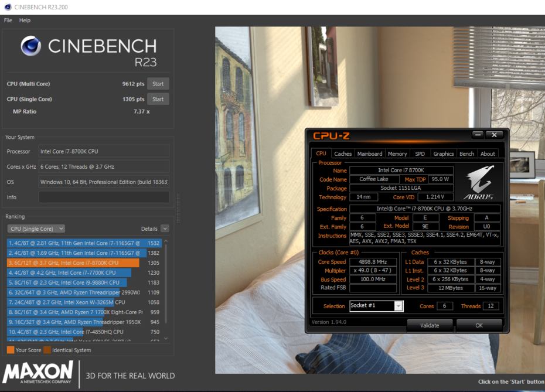The width and height of the screenshot is (545, 392).
Task: Start the CPU Single Core benchmark
Action: (x=158, y=98)
